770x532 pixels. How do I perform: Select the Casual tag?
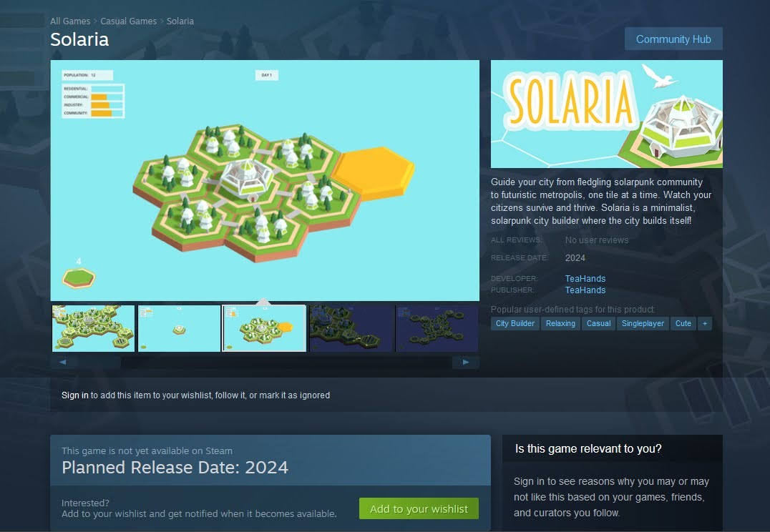(599, 323)
